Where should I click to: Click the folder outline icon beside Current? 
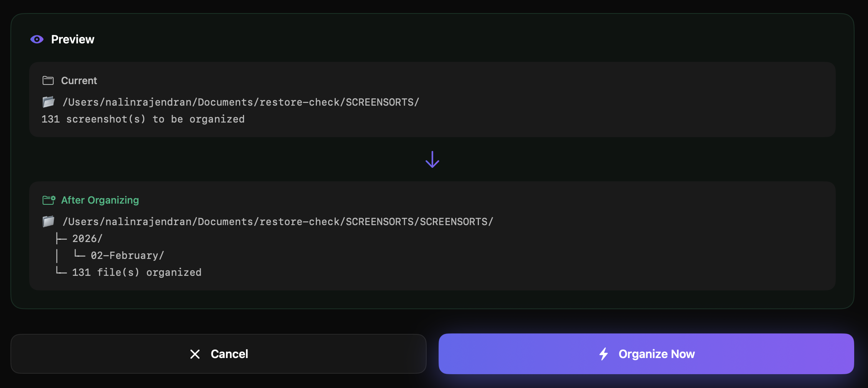(x=48, y=80)
